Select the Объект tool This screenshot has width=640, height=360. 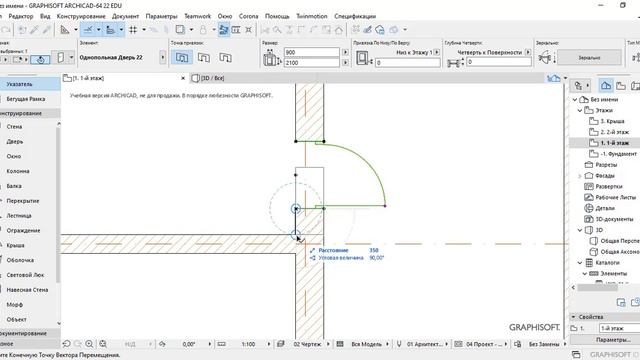click(x=16, y=319)
